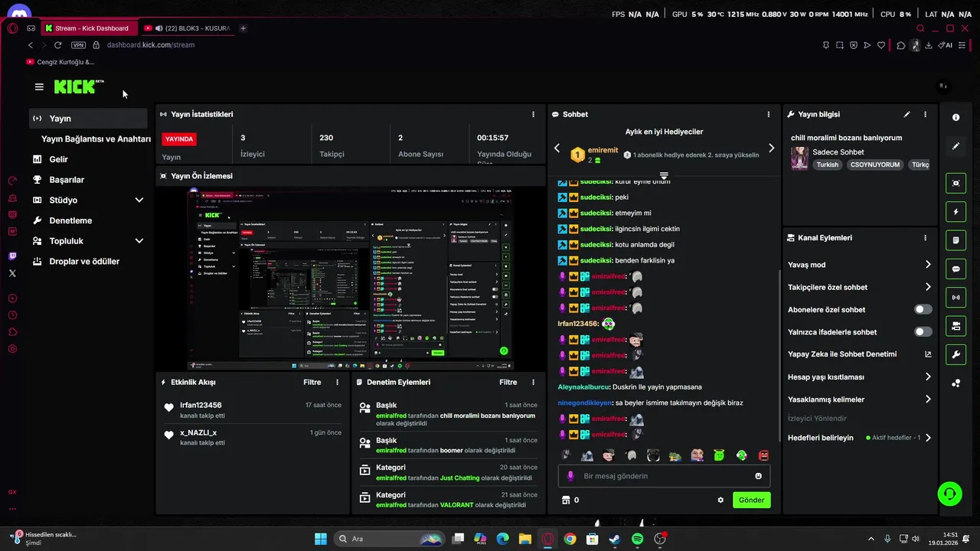The width and height of the screenshot is (980, 551).
Task: Open the green headset support button
Action: tap(949, 494)
